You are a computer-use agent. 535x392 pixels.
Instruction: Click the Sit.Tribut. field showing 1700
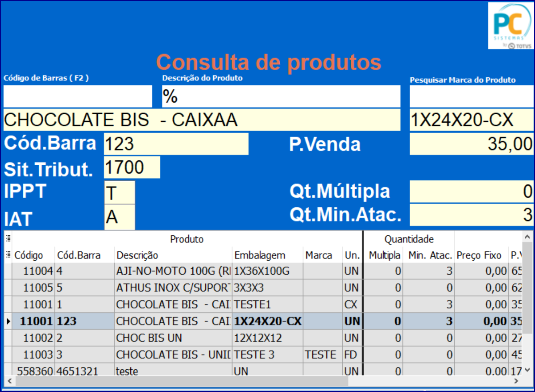132,167
